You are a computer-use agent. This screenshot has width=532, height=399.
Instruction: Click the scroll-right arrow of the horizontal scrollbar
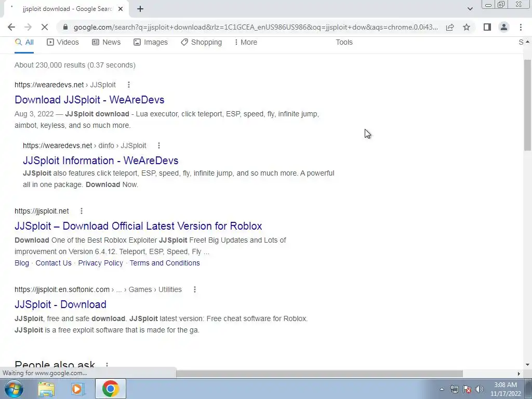519,374
